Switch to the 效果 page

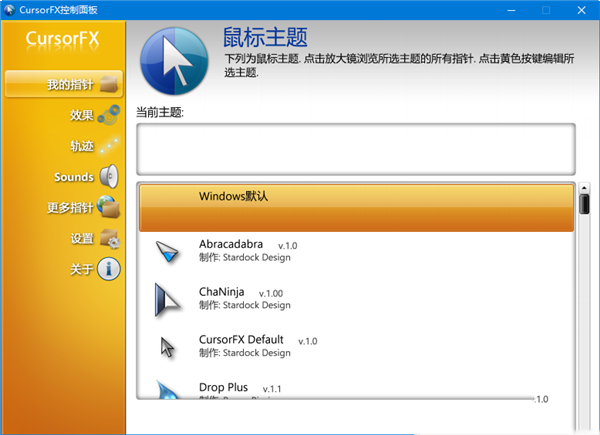82,115
